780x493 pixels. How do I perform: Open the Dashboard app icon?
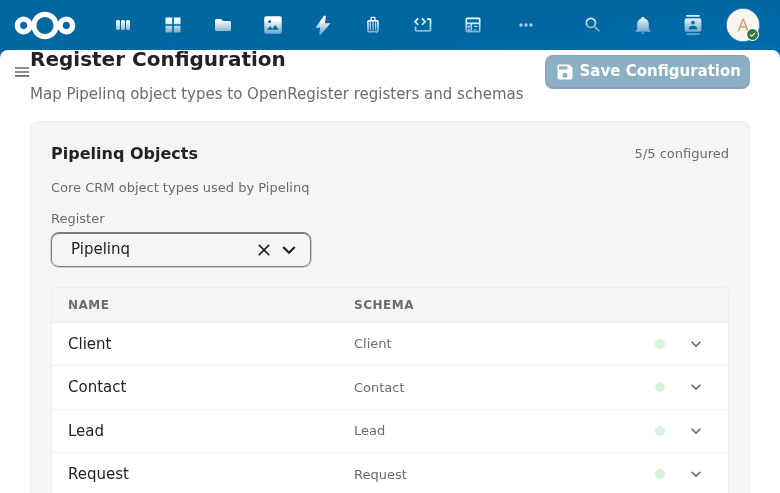pos(173,25)
